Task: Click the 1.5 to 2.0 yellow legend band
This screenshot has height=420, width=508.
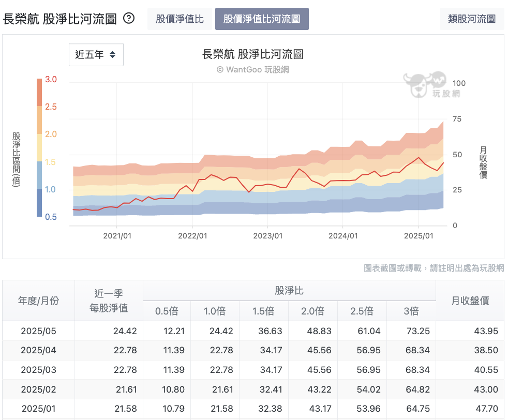Action: [39, 147]
